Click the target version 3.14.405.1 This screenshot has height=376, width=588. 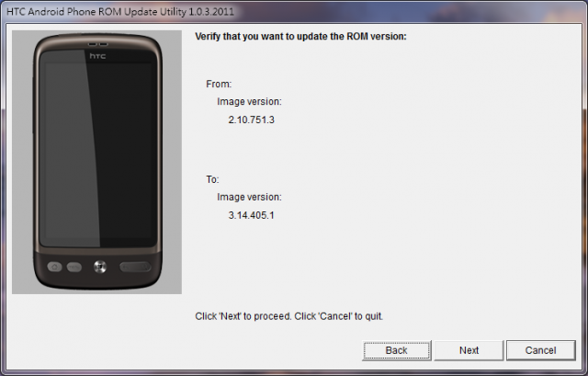(251, 215)
